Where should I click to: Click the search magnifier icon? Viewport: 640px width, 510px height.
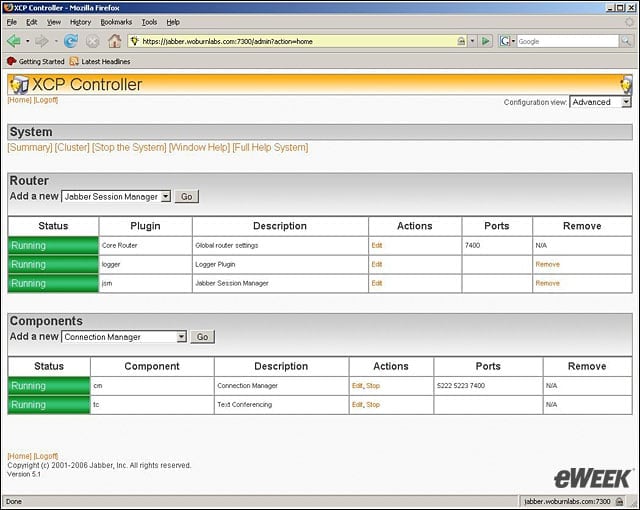(x=626, y=41)
